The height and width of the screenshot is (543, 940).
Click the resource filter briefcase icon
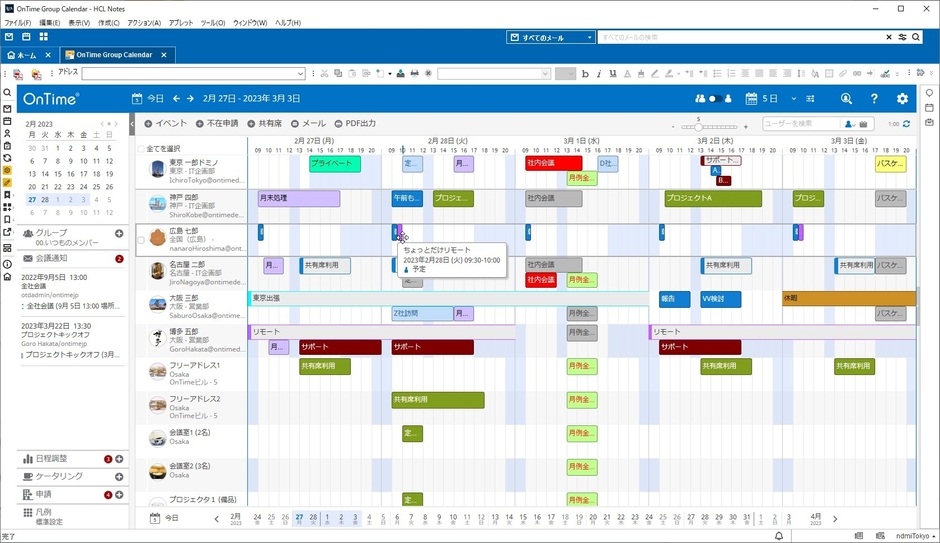[x=863, y=124]
